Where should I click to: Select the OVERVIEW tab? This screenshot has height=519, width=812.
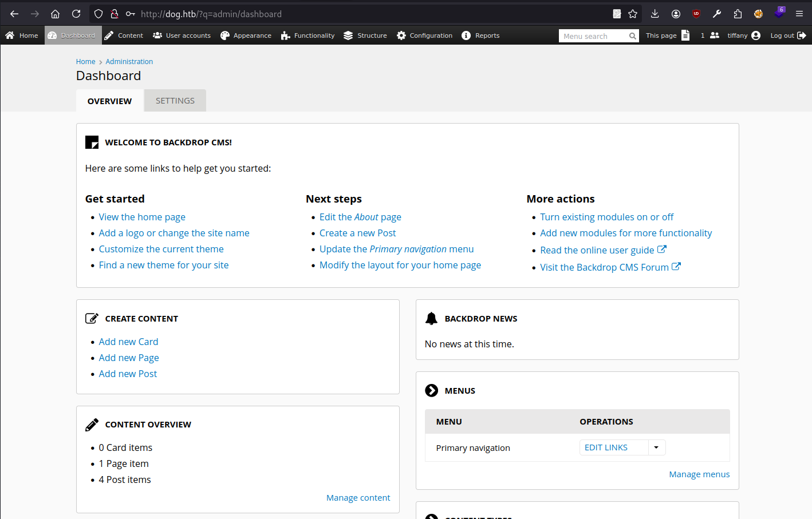point(109,101)
